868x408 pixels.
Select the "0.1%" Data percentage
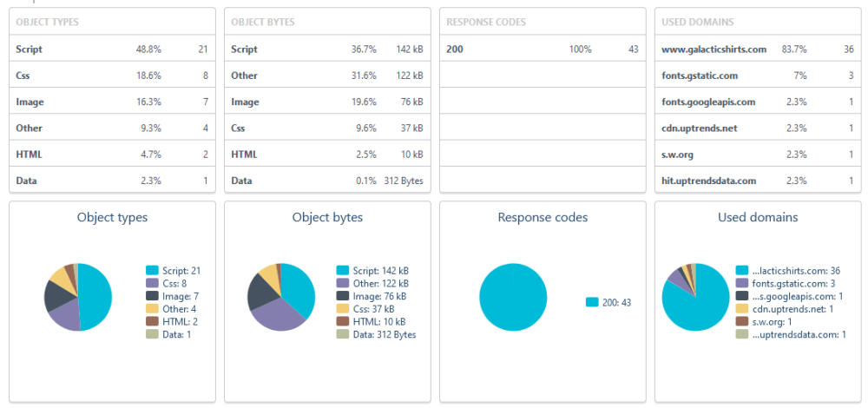point(366,181)
